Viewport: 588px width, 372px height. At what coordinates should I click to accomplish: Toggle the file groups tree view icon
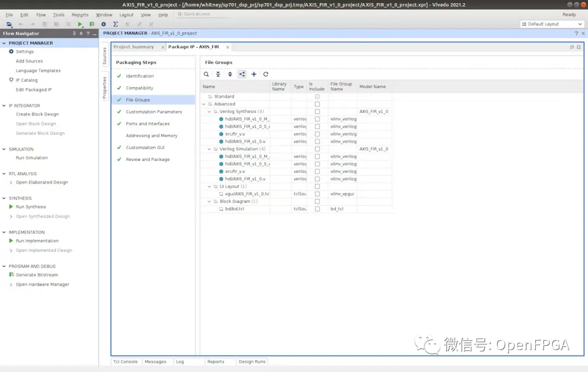tap(242, 74)
